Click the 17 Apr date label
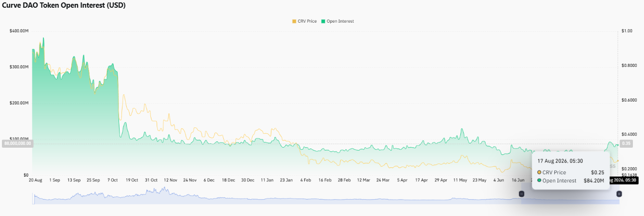Image resolution: width=644 pixels, height=216 pixels. click(x=421, y=180)
